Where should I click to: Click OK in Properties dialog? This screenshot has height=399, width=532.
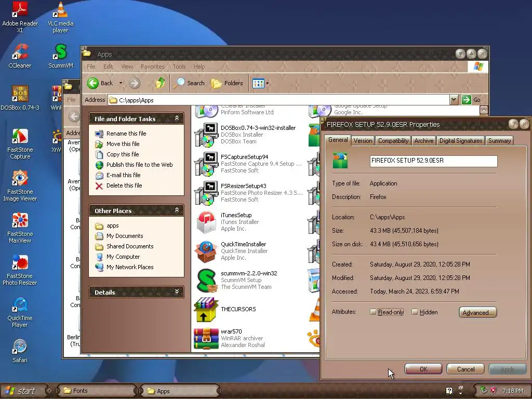(x=423, y=369)
